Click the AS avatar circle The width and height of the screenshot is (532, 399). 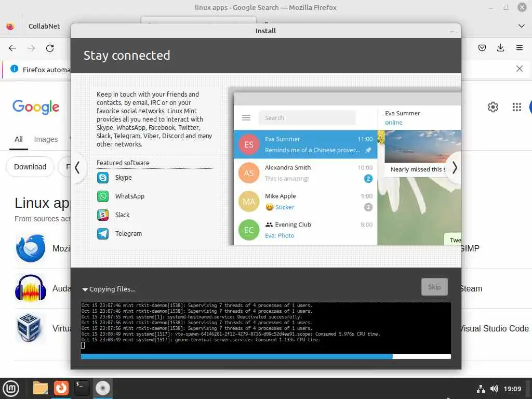pos(249,173)
